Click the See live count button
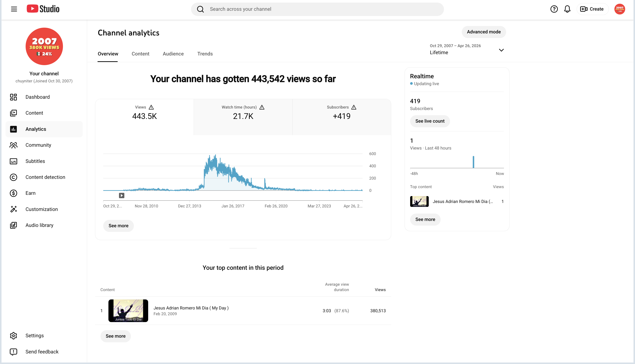This screenshot has width=635, height=364. (x=430, y=121)
